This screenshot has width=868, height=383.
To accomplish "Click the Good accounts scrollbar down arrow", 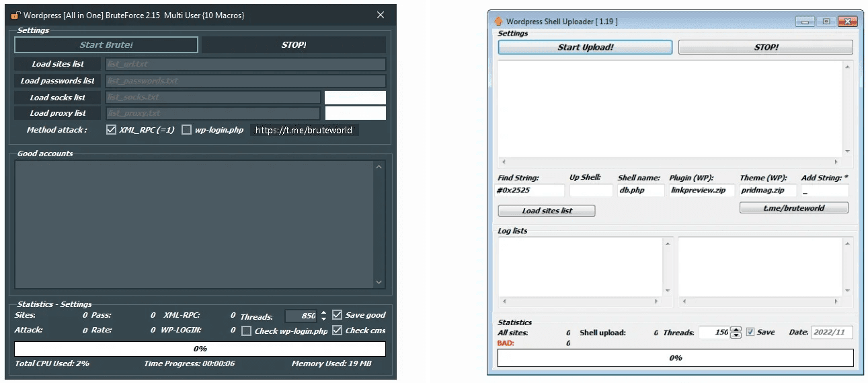I will coord(379,283).
